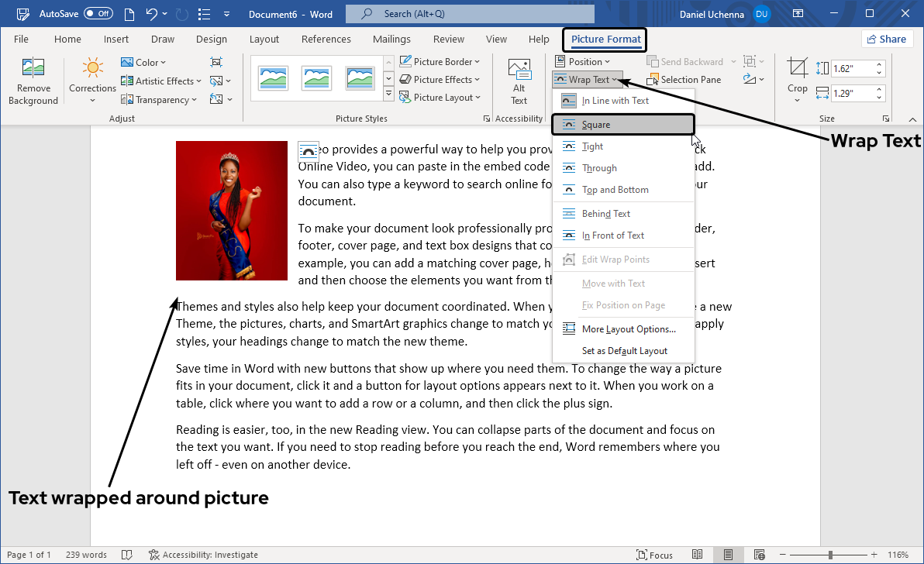Click the Share button
Image resolution: width=924 pixels, height=564 pixels.
click(x=887, y=40)
